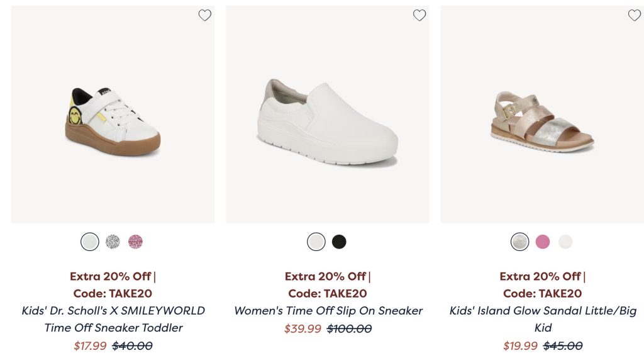Click heart icon on Island Glow Sandal

pos(634,16)
